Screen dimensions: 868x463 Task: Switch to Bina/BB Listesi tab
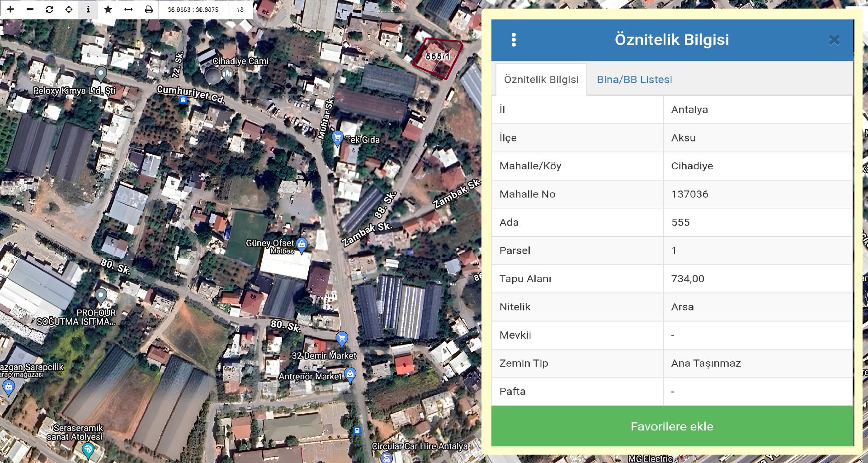634,80
